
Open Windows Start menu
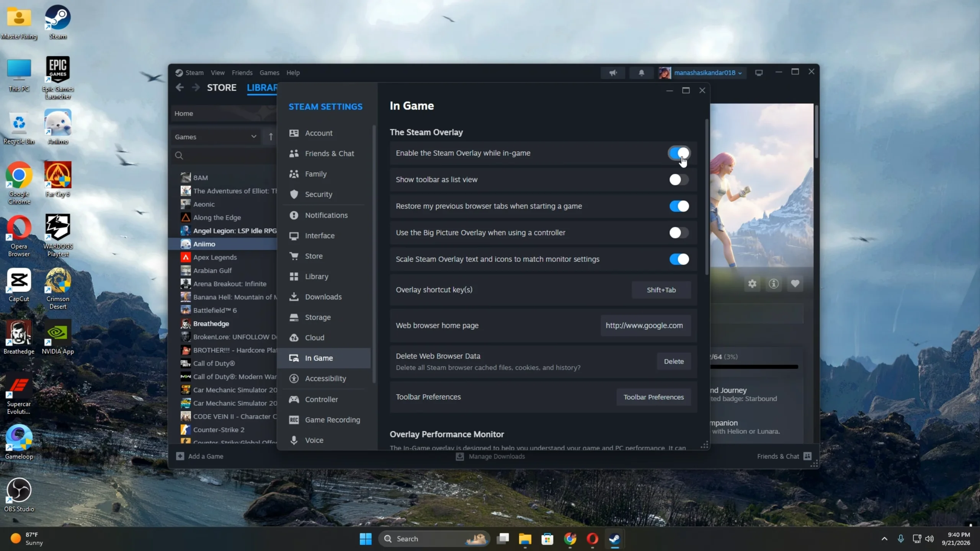[x=366, y=539]
